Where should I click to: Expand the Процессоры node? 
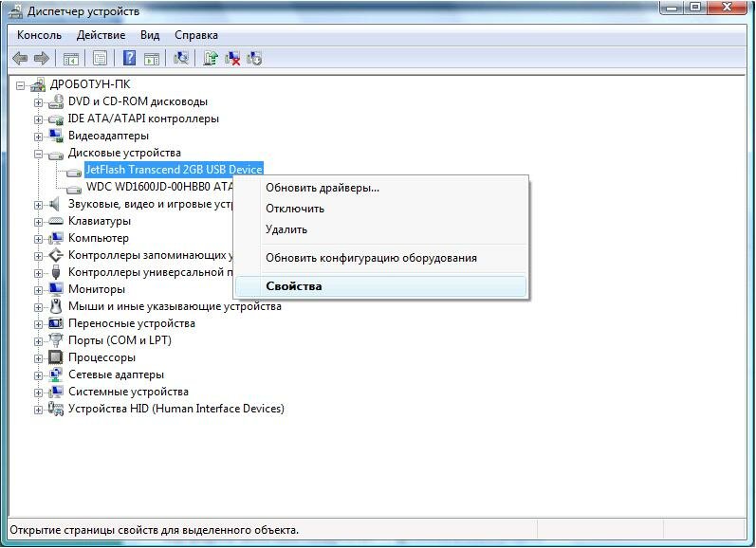(x=38, y=358)
